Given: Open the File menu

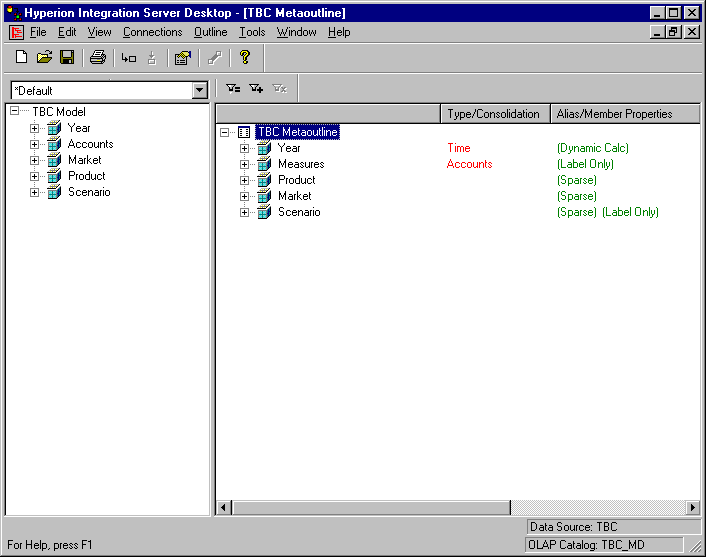Looking at the screenshot, I should (38, 32).
